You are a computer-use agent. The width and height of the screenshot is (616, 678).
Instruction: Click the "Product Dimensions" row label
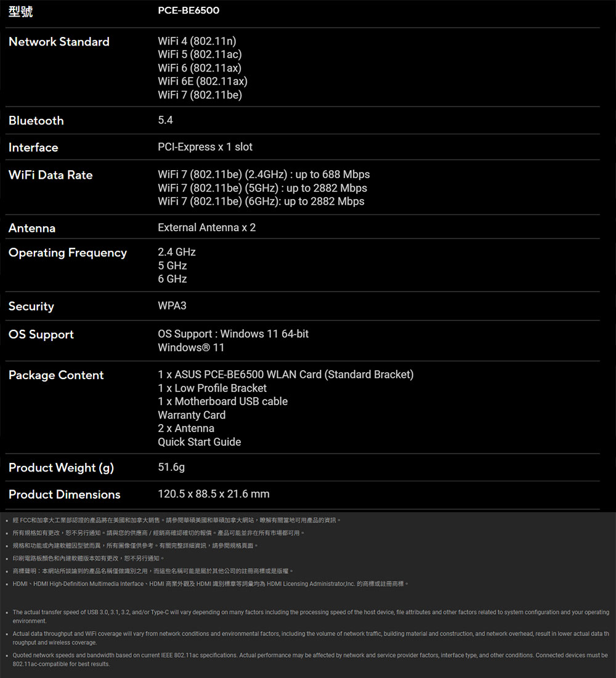point(65,495)
